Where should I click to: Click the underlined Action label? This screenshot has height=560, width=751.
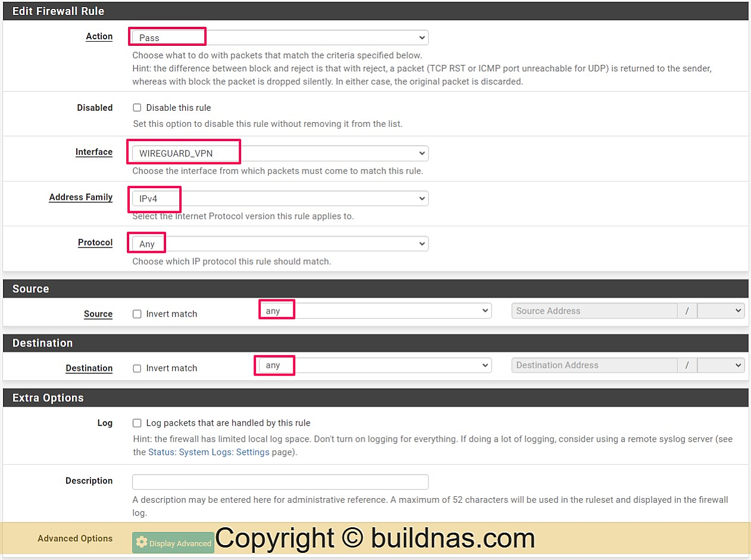99,36
